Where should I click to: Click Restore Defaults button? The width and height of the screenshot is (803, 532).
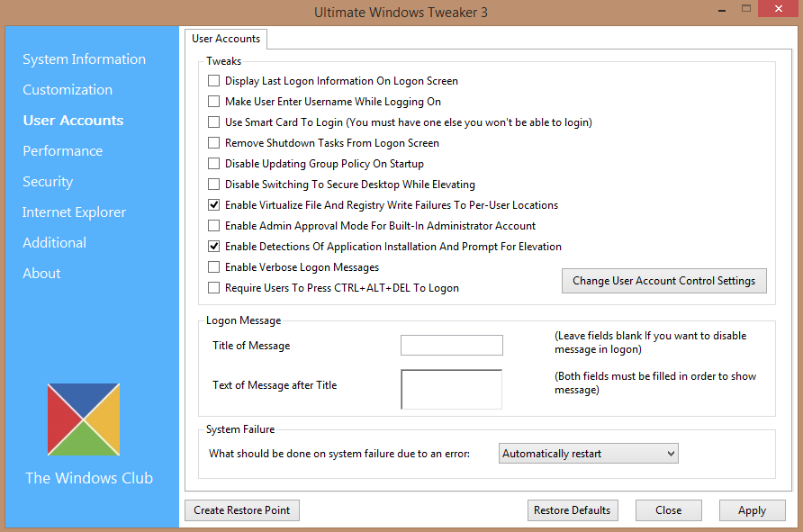(x=573, y=510)
